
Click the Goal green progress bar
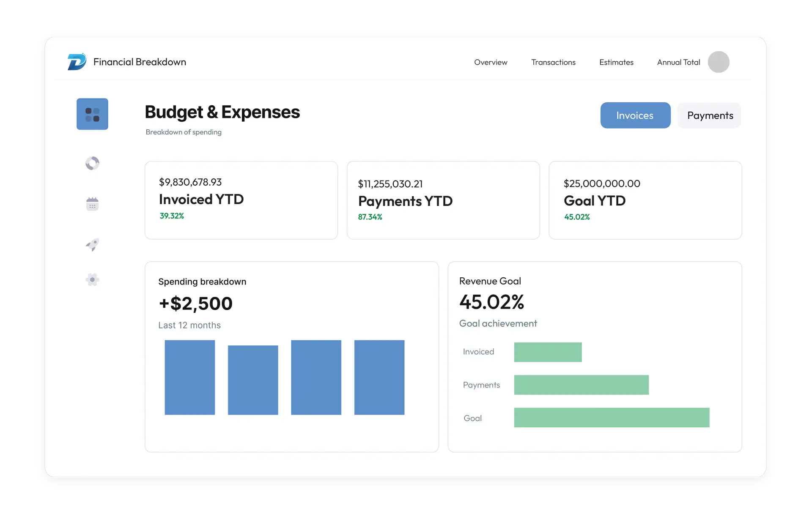(612, 418)
